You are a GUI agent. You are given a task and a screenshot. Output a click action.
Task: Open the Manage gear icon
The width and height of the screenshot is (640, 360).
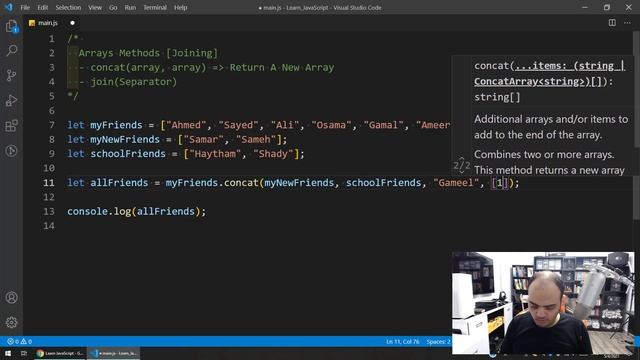(x=11, y=322)
